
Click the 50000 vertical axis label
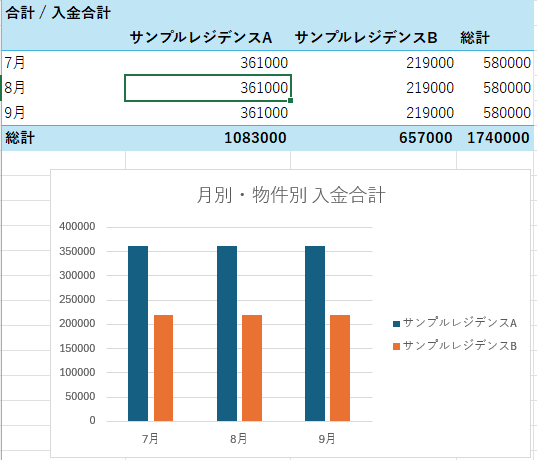80,396
